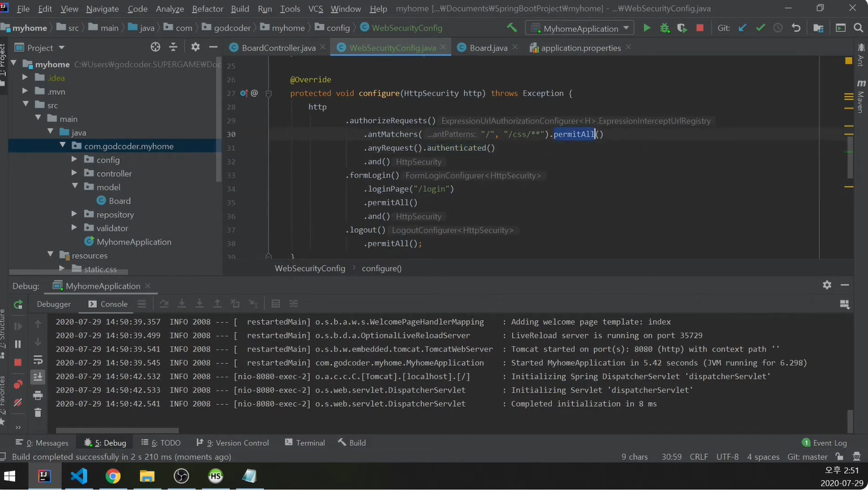Screen dimensions: 868x491
Task: Toggle mute breakpoints in the debug sidebar
Action: [x=18, y=402]
